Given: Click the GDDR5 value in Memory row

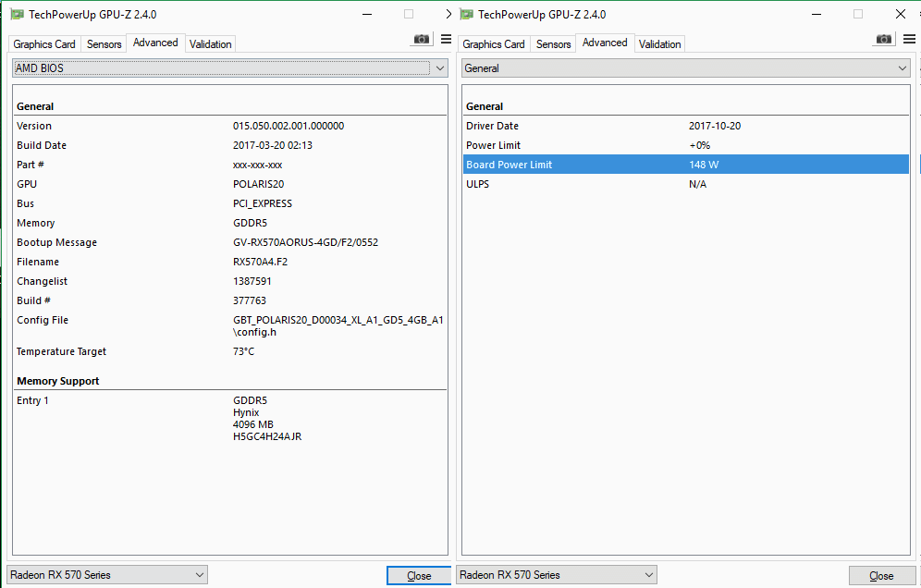Looking at the screenshot, I should pos(251,223).
